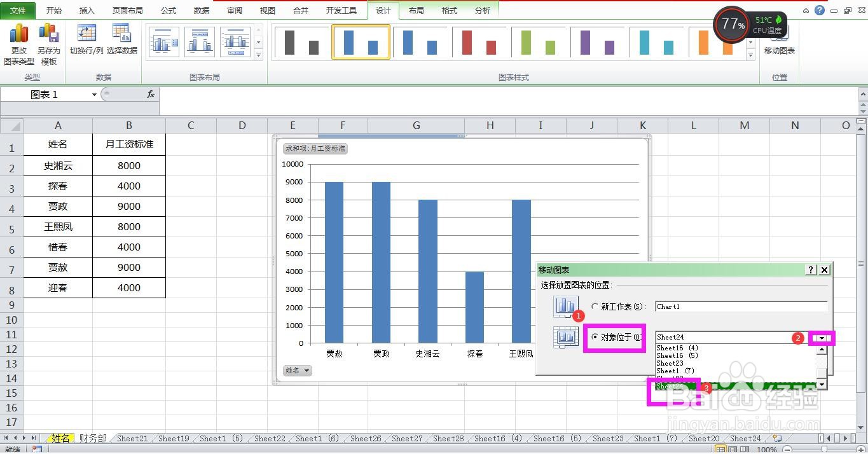Click the embedded object chart icon in dialog

tap(567, 337)
